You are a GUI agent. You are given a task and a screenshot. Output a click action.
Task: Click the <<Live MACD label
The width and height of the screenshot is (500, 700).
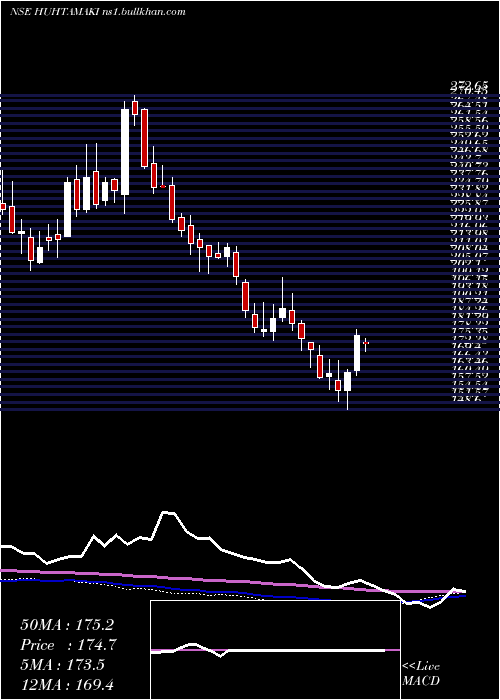pos(421,673)
